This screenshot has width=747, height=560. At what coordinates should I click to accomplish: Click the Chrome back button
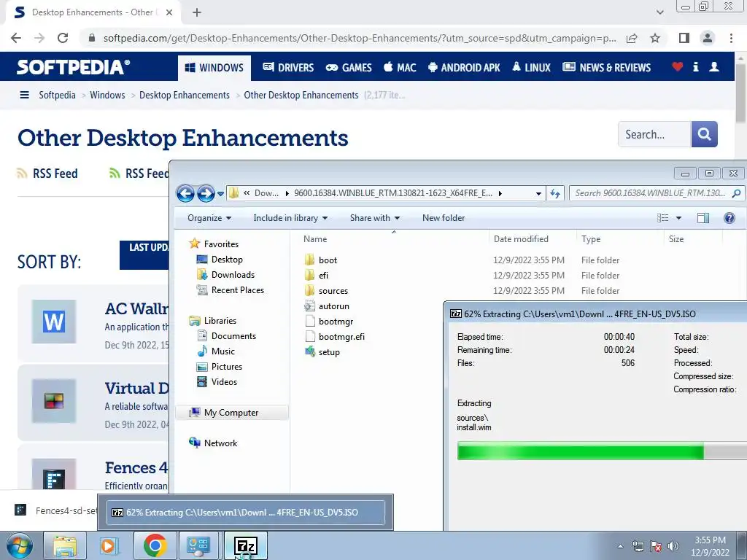click(x=16, y=38)
